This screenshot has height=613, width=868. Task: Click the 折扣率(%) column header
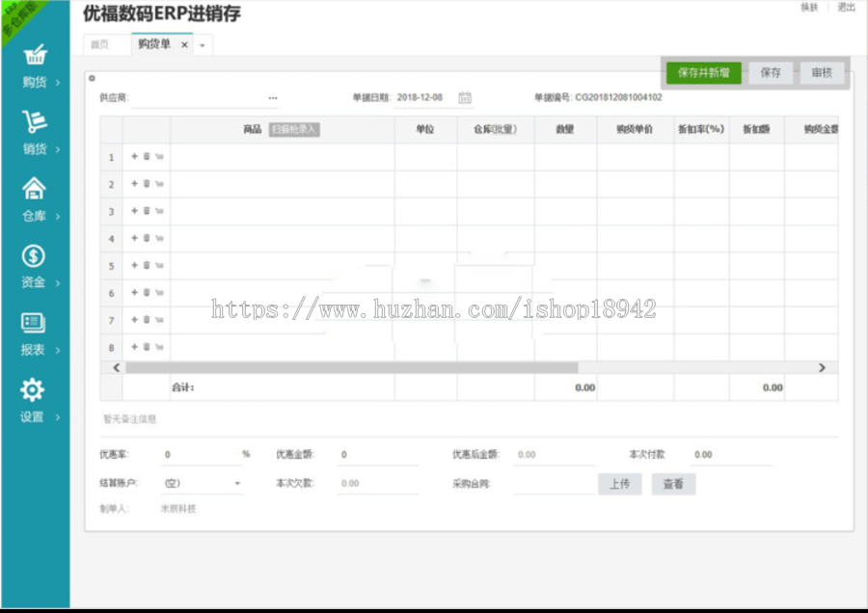point(701,129)
